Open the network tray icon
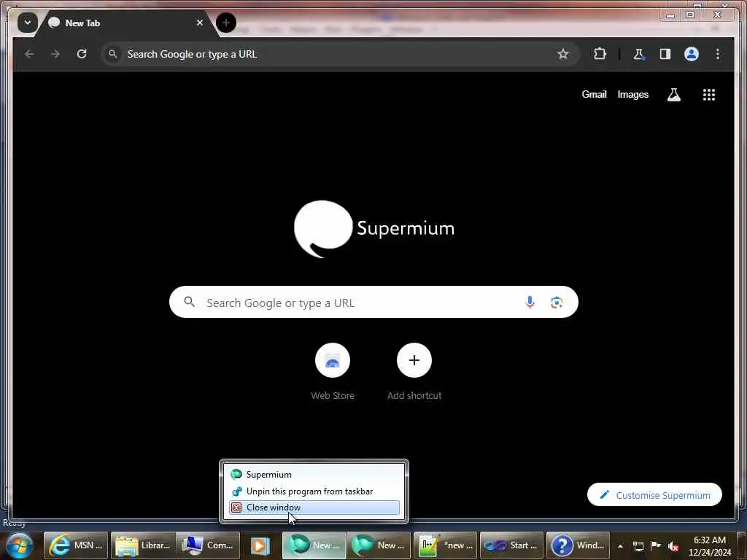The image size is (747, 560). tap(638, 546)
